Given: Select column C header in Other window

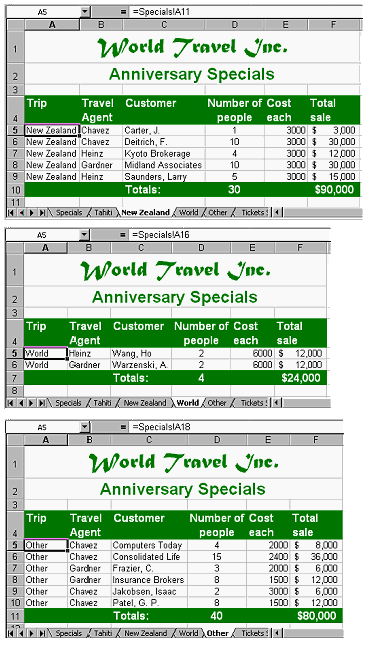Looking at the screenshot, I should pyautogui.click(x=149, y=440).
